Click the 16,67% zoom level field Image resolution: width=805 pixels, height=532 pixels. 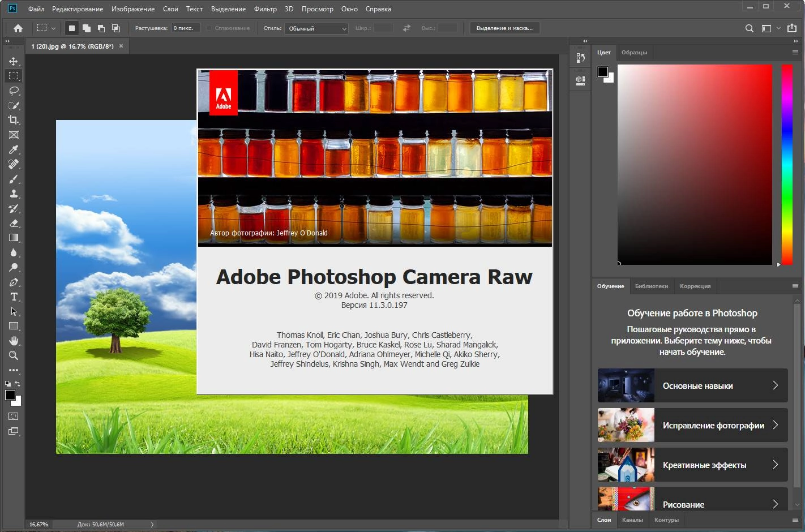(39, 525)
